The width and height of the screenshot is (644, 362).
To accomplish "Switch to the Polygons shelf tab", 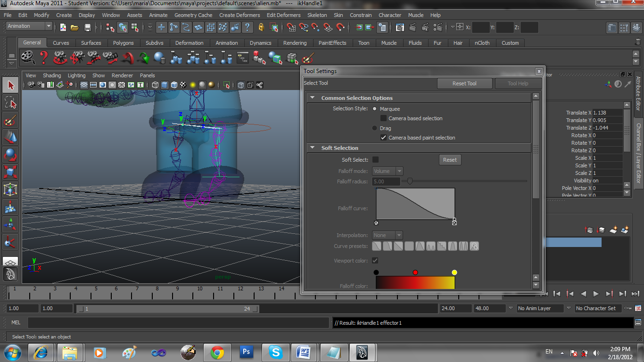I will (123, 43).
